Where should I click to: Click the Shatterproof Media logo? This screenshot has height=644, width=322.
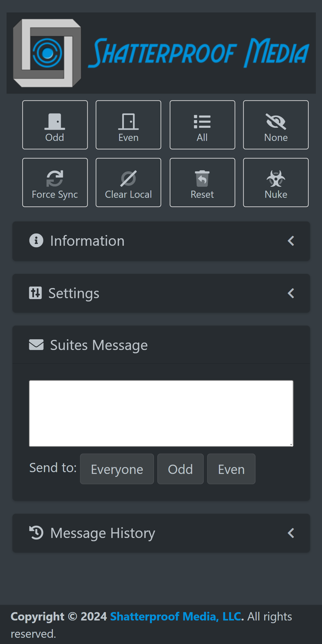pyautogui.click(x=161, y=53)
